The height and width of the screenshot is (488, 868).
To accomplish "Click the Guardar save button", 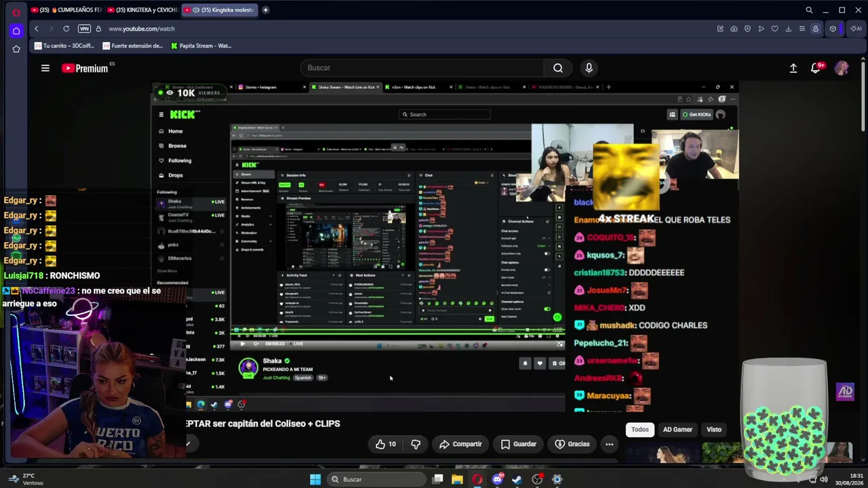I will [x=519, y=444].
